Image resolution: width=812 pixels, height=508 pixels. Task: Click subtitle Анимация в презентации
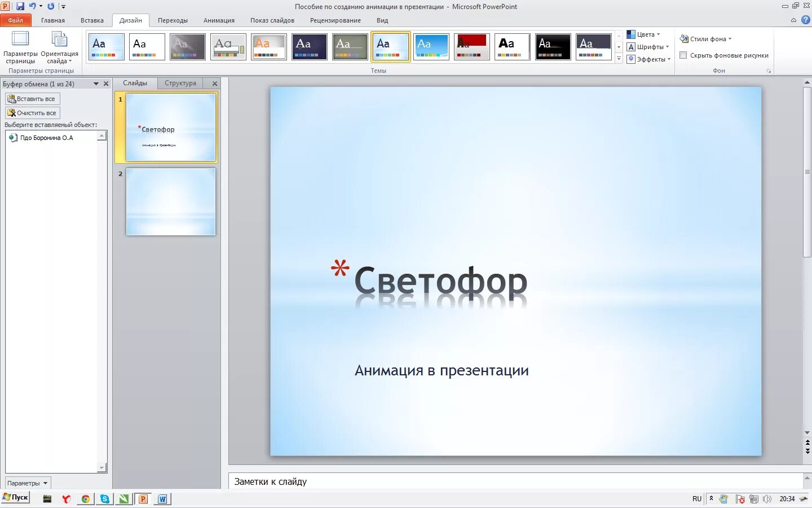442,371
